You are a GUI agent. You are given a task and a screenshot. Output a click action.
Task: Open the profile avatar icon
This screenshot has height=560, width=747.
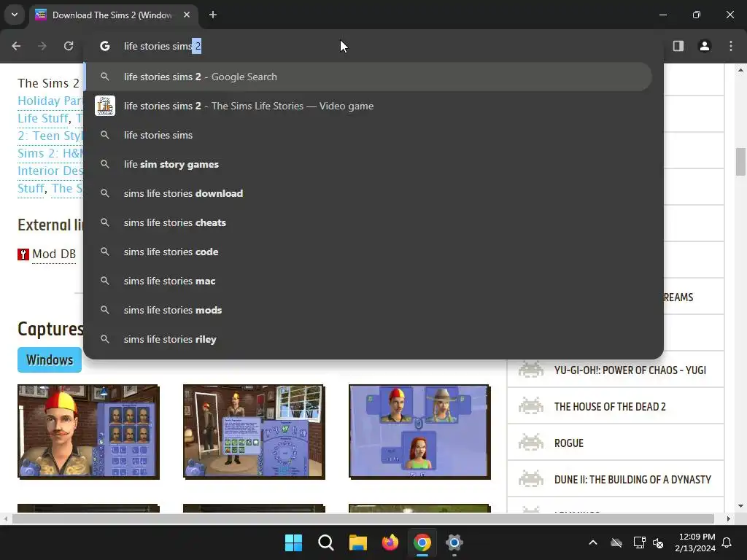705,46
